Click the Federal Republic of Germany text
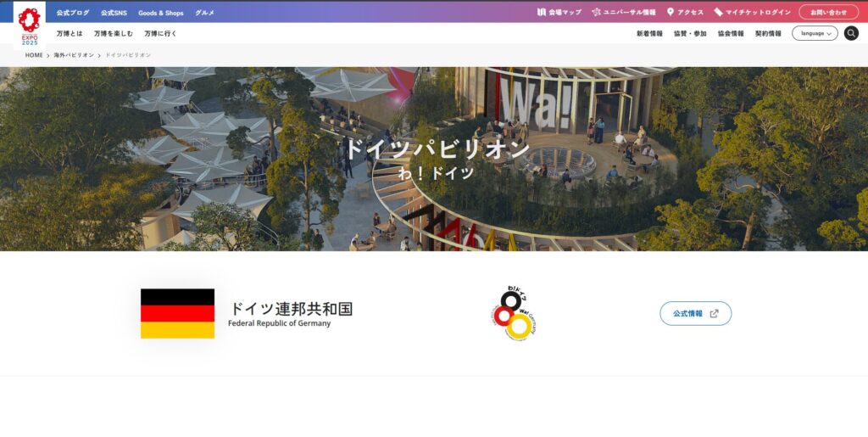Image resolution: width=868 pixels, height=437 pixels. pyautogui.click(x=279, y=323)
